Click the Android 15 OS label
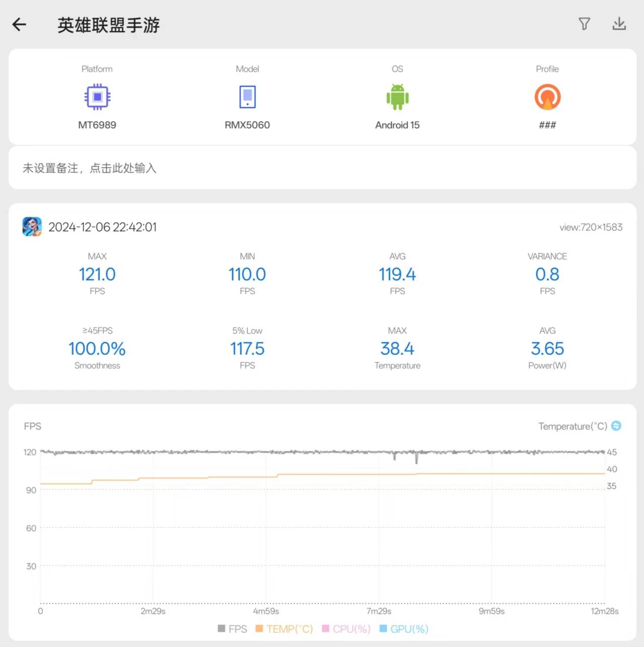The height and width of the screenshot is (647, 644). click(397, 125)
